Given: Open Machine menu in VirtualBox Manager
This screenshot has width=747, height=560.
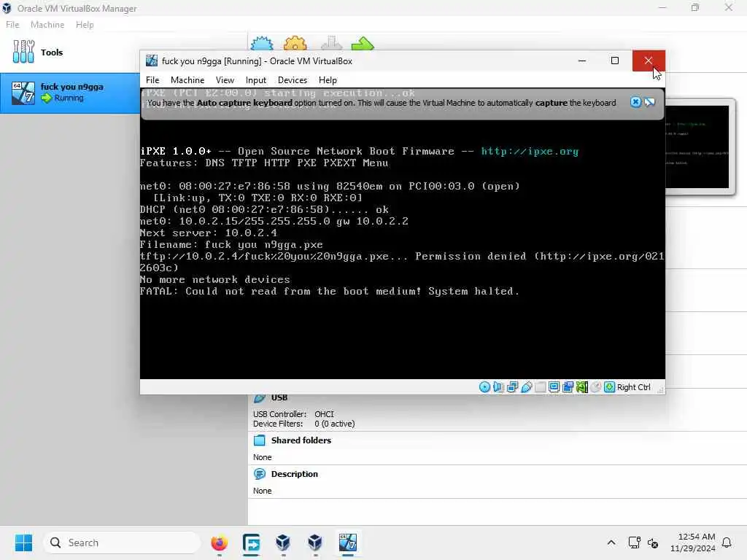Looking at the screenshot, I should 47,25.
